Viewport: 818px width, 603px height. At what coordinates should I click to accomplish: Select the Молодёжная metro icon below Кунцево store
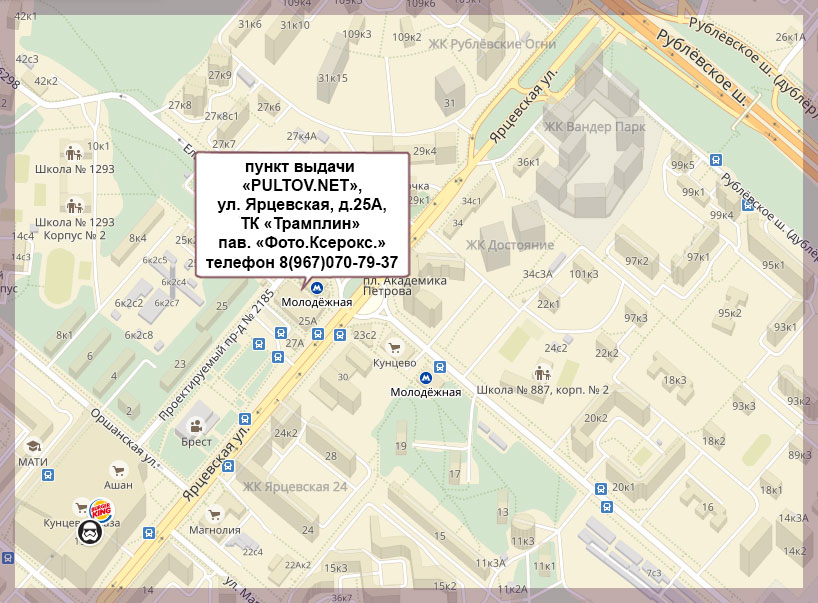[x=427, y=378]
